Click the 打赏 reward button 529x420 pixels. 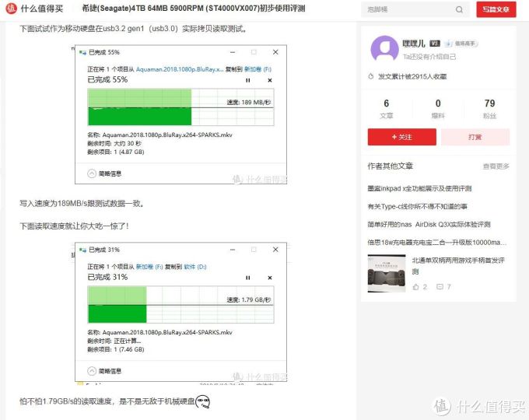(x=475, y=137)
